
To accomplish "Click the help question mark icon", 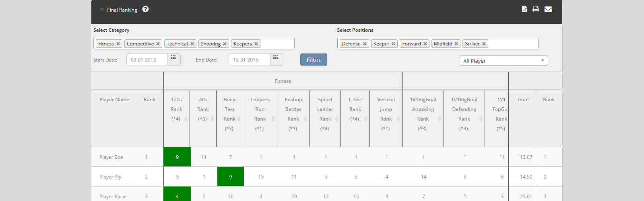I will [x=145, y=9].
